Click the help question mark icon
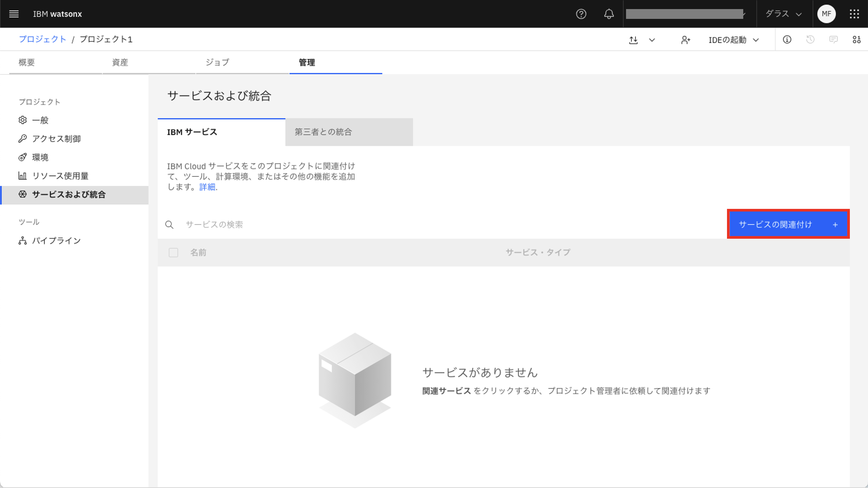868x488 pixels. (581, 14)
